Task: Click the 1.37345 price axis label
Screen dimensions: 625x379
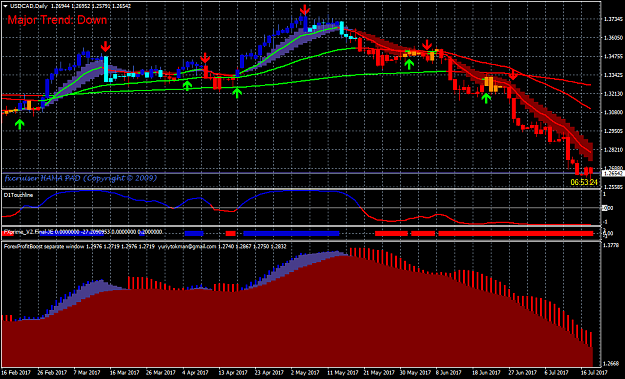Action: point(613,19)
